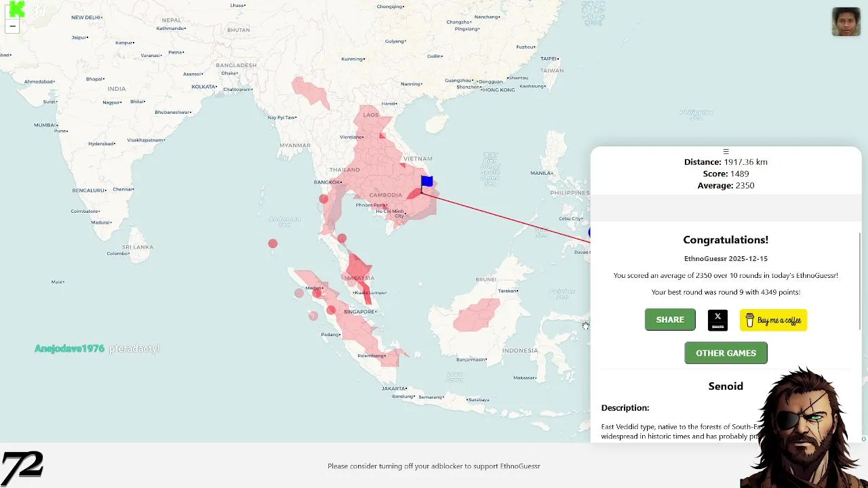Screen dimensions: 868x488
Task: Click the Anejodave1976 username
Action: [69, 348]
